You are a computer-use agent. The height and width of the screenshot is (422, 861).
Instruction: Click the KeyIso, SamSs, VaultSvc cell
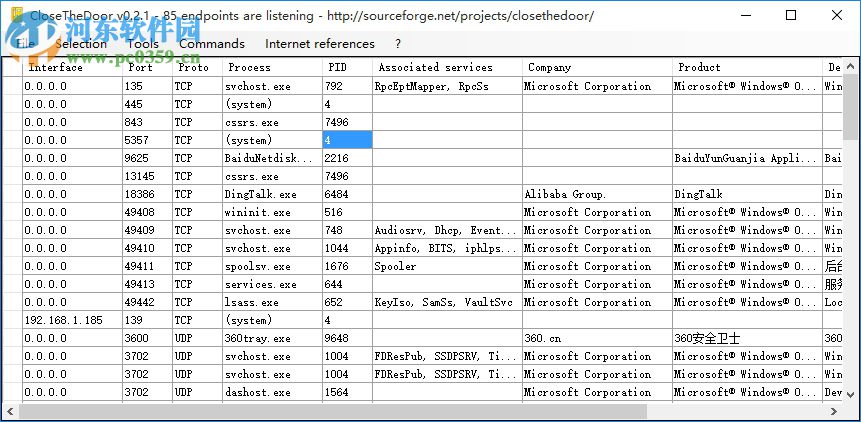[x=447, y=302]
